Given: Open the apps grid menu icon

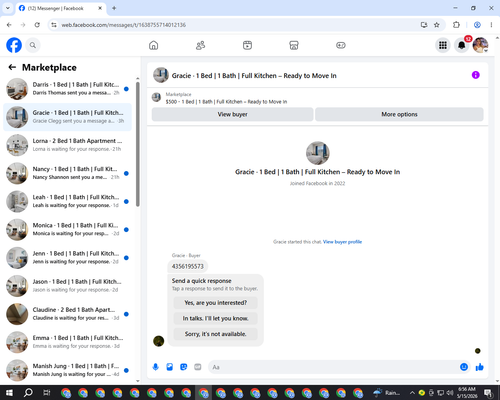Looking at the screenshot, I should 443,45.
